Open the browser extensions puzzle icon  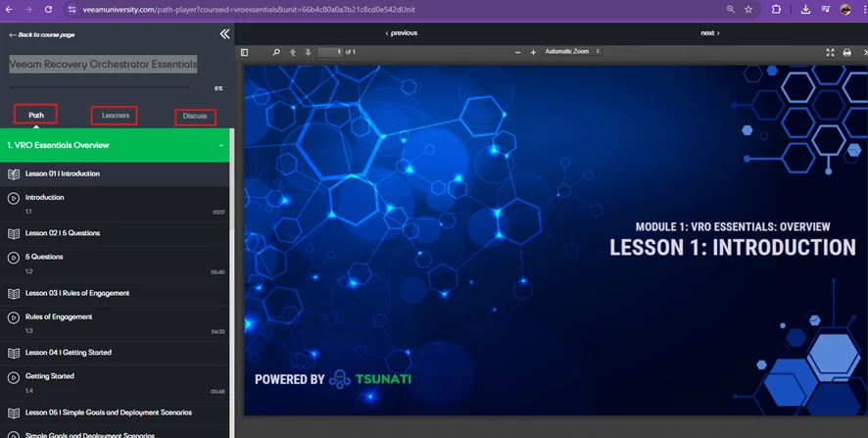776,10
